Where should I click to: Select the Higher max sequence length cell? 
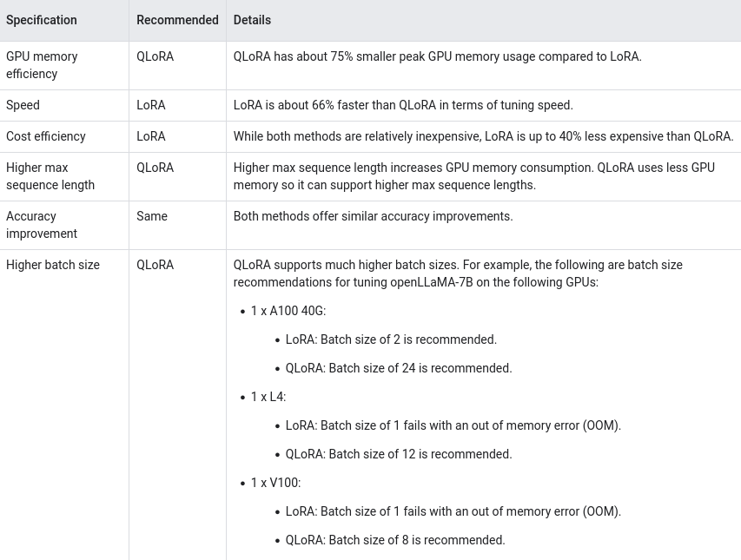pos(50,176)
